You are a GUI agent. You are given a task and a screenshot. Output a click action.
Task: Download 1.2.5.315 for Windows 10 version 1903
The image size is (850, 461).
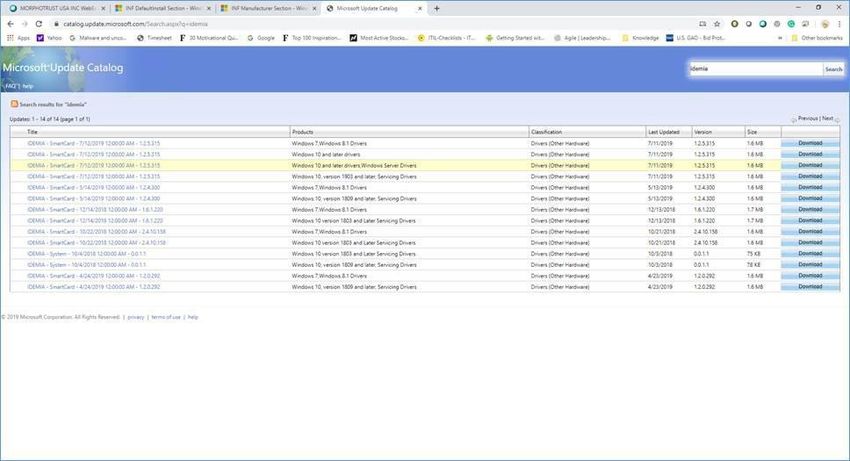810,176
